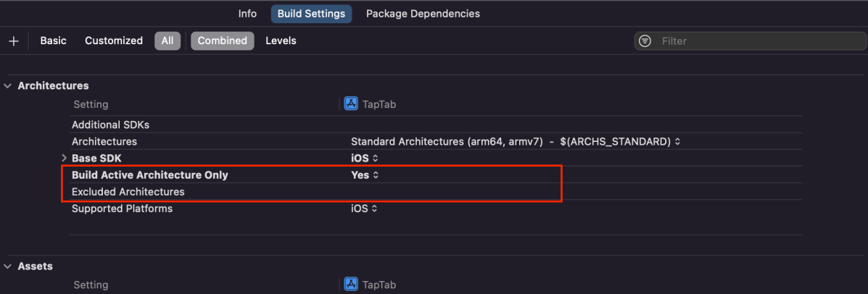Collapse the Architectures section
Image resolution: width=868 pixels, height=294 pixels.
(x=8, y=86)
